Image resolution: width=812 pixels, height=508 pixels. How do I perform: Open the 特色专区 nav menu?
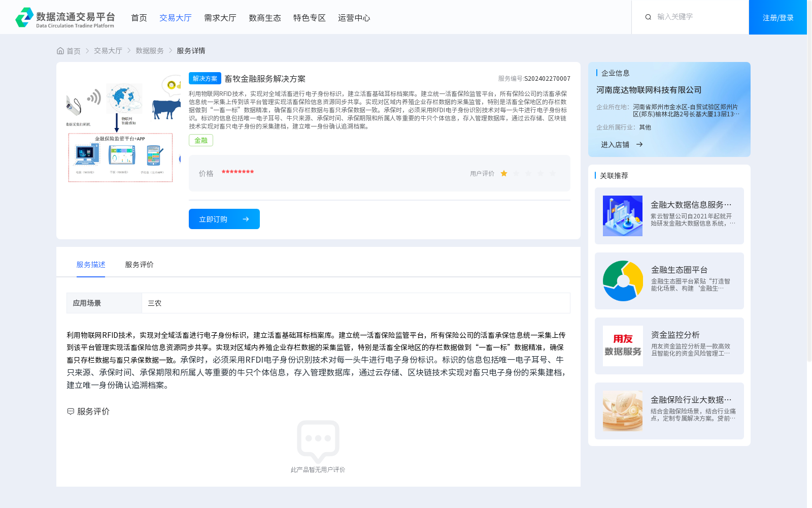(310, 18)
